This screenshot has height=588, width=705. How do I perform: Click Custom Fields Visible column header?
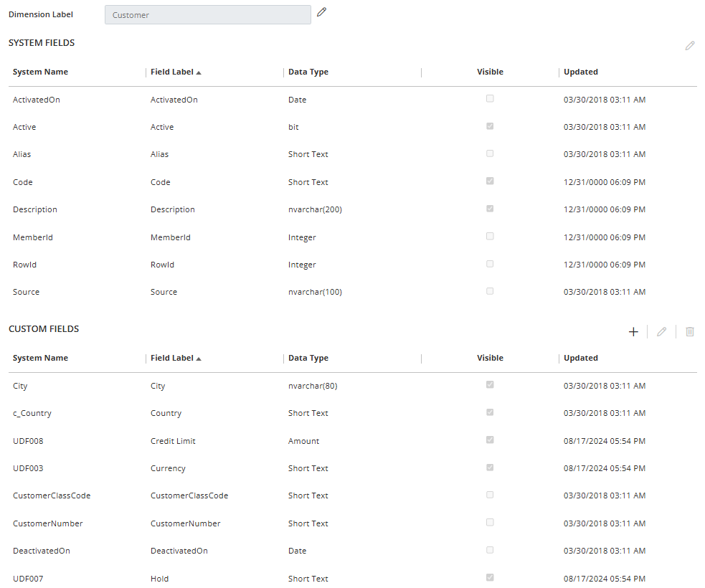[x=490, y=359]
